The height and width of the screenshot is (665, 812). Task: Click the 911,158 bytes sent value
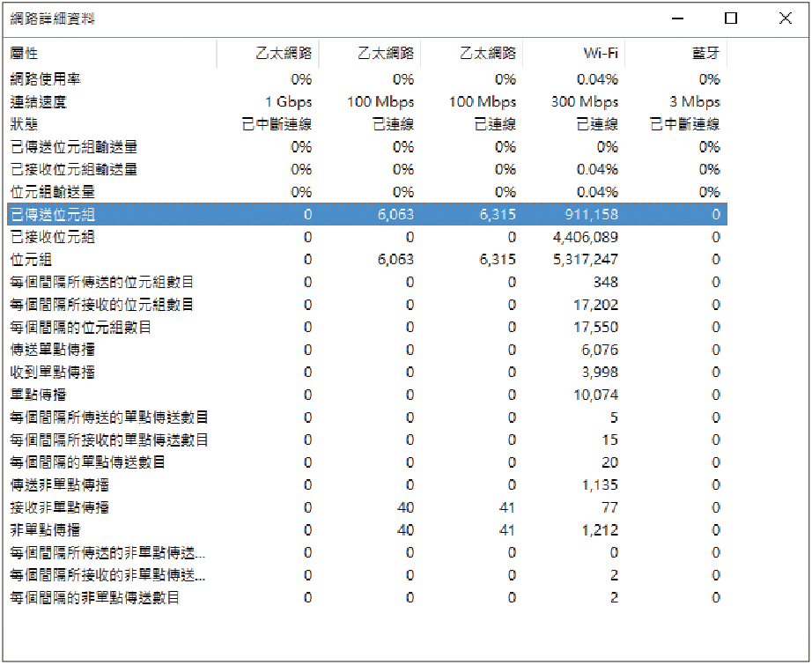[x=592, y=214]
